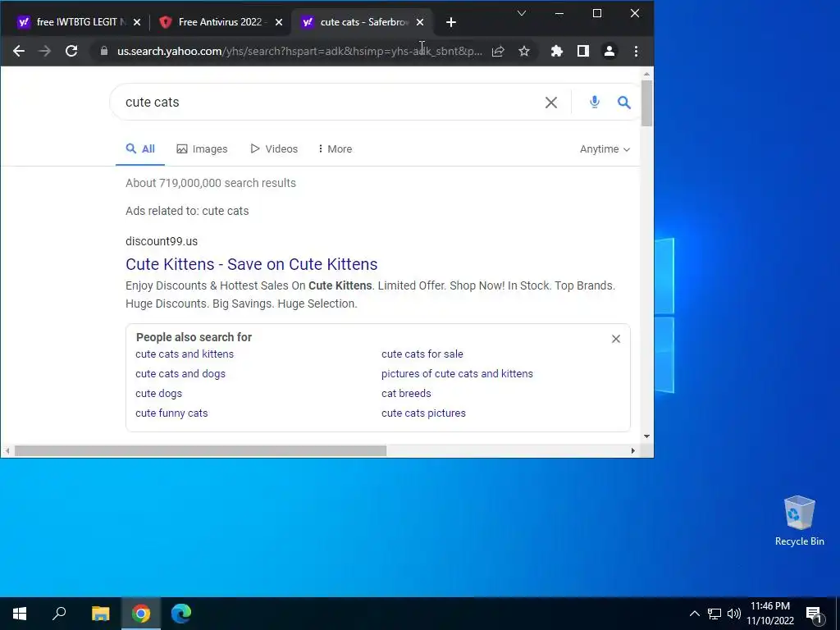Open pictures of cute cats and kittens

(457, 374)
